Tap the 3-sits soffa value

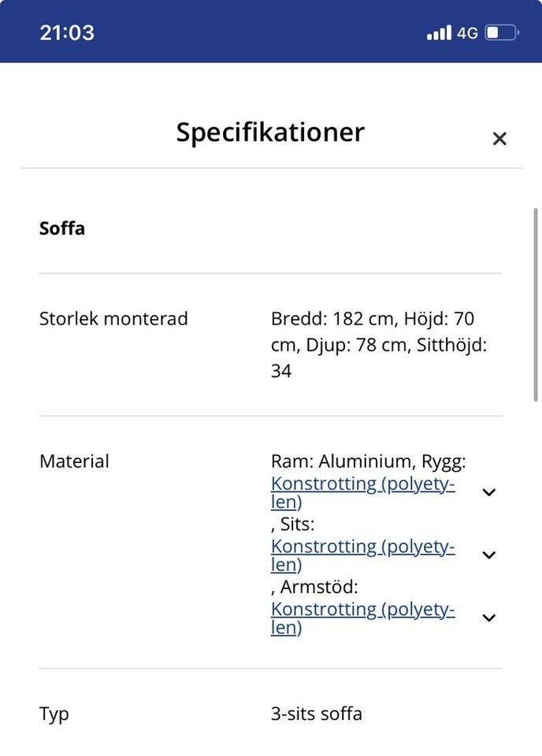(317, 714)
